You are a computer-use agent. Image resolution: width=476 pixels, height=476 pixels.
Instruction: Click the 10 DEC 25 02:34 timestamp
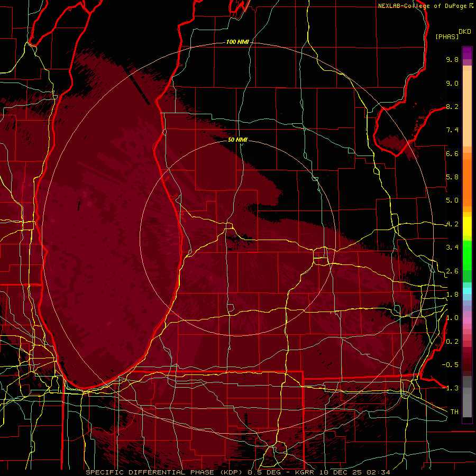[354, 472]
